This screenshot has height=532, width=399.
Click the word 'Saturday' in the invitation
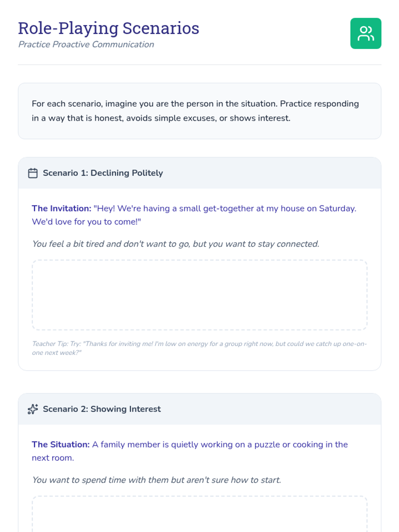337,208
